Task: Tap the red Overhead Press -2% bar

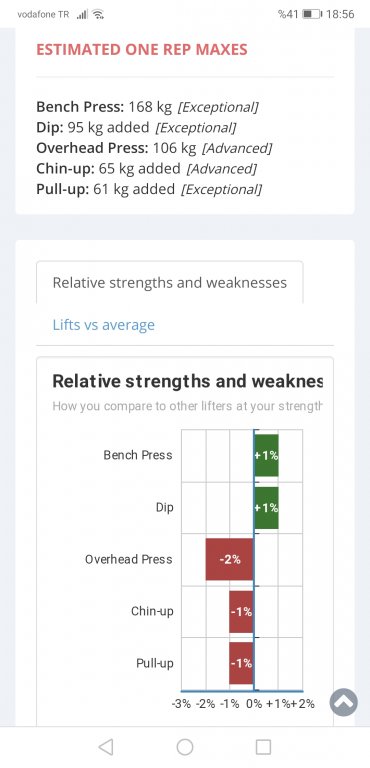Action: tap(229, 559)
